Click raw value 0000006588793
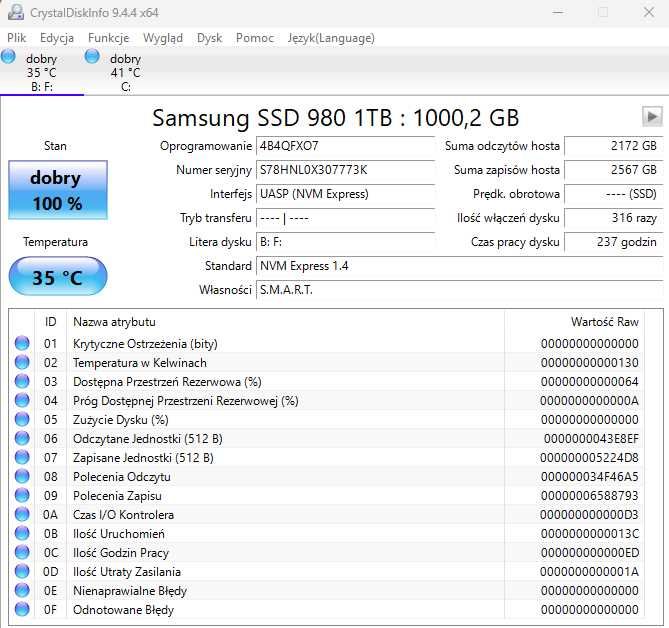Image resolution: width=669 pixels, height=628 pixels. pyautogui.click(x=590, y=496)
